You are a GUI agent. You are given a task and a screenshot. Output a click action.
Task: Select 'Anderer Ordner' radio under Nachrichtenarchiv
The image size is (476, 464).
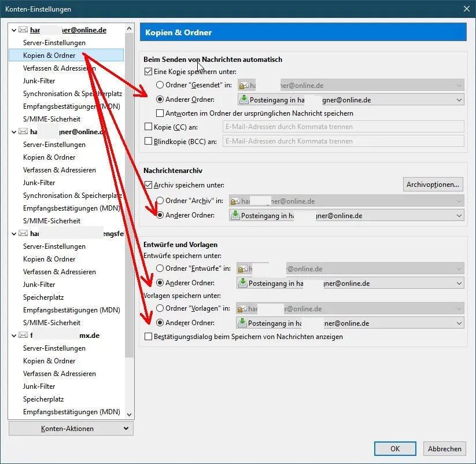tap(160, 215)
